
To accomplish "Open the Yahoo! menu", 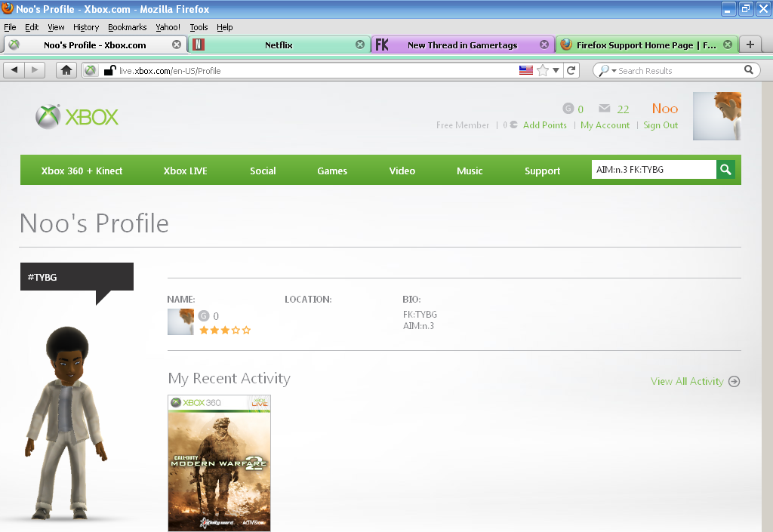I will 168,27.
